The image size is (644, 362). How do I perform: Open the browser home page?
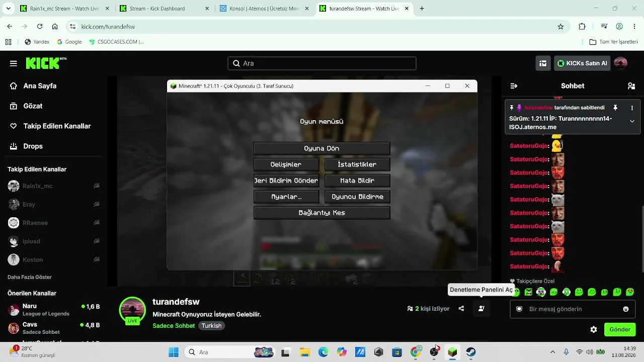(55, 27)
